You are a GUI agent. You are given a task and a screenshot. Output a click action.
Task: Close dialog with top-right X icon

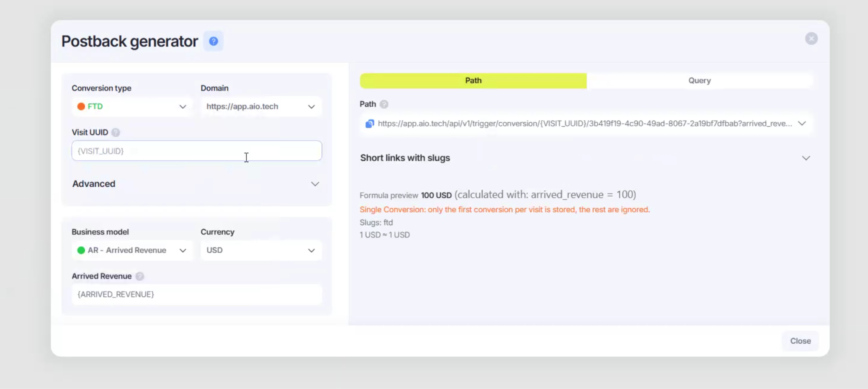tap(811, 39)
